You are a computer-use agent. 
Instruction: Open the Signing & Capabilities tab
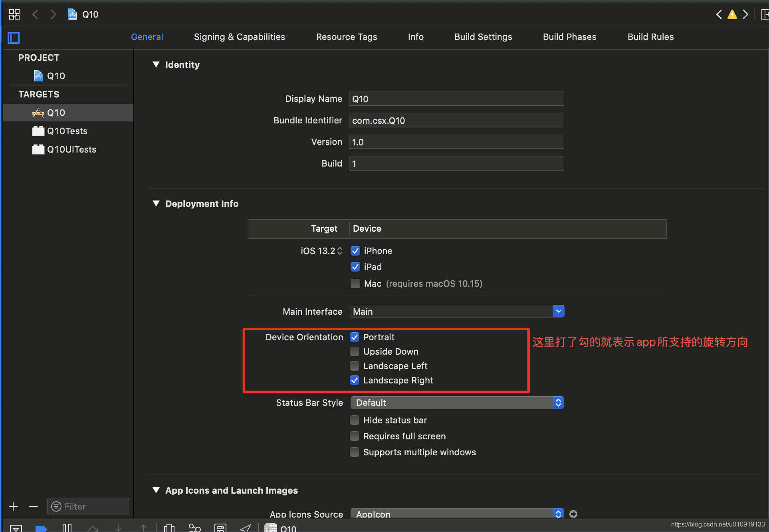point(239,37)
